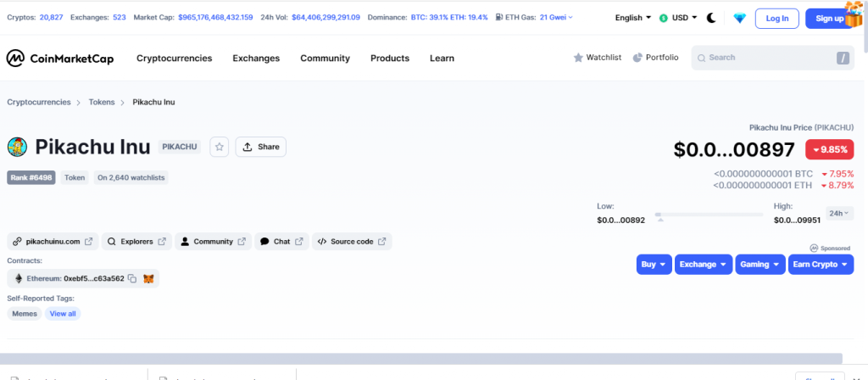Open the Products menu
The image size is (868, 380).
pyautogui.click(x=390, y=59)
